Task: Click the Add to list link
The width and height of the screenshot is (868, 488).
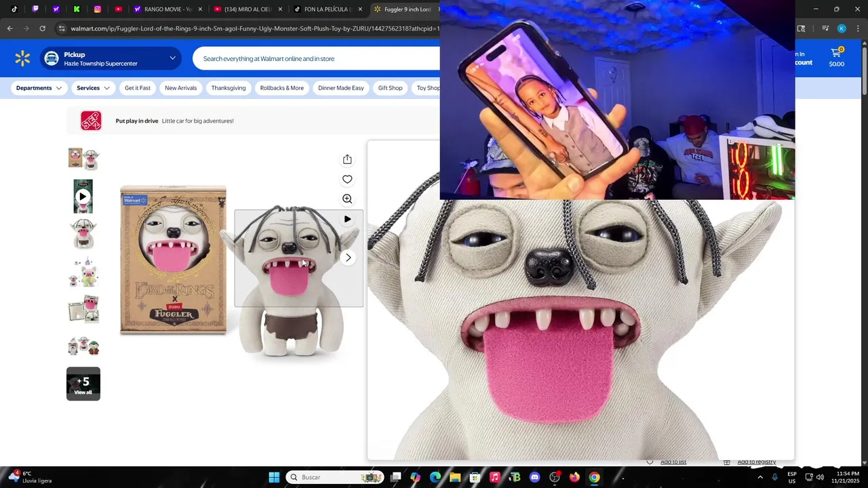Action: click(x=673, y=462)
